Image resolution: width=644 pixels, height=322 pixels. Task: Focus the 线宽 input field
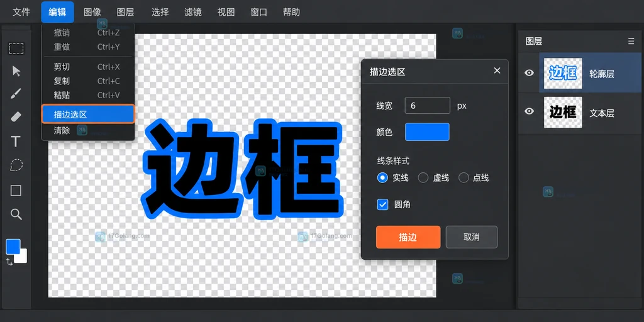[427, 106]
